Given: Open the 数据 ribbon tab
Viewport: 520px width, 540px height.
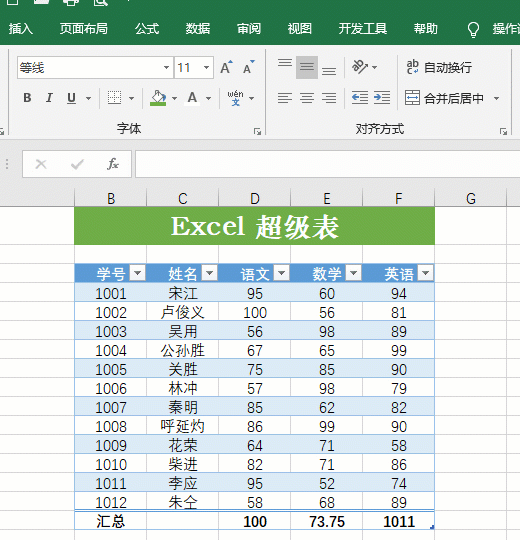Looking at the screenshot, I should pos(198,29).
